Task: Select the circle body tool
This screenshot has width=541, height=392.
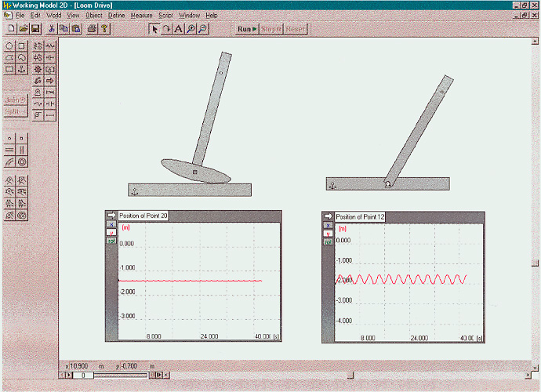Action: (9, 46)
